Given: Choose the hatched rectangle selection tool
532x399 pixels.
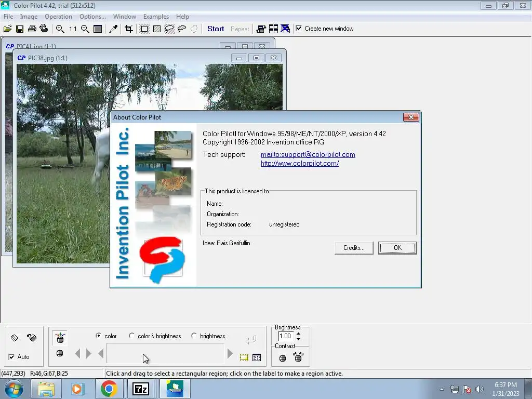Looking at the screenshot, I should coord(157,29).
